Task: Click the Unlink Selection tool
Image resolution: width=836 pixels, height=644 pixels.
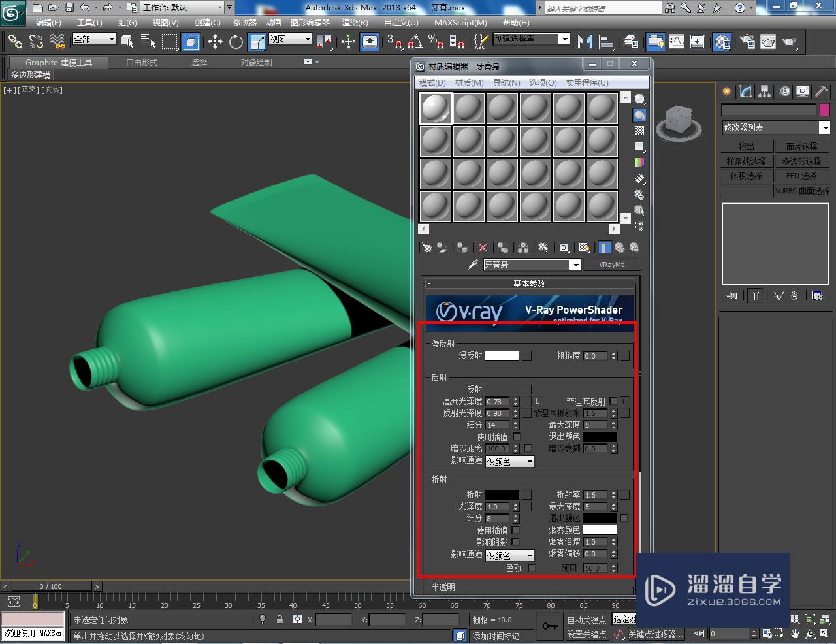Action: (x=36, y=42)
